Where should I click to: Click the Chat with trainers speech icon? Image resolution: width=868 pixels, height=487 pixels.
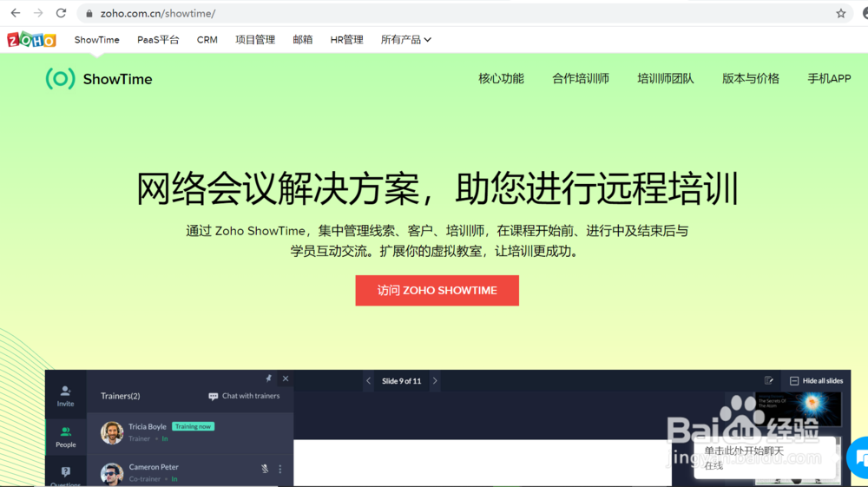tap(214, 396)
